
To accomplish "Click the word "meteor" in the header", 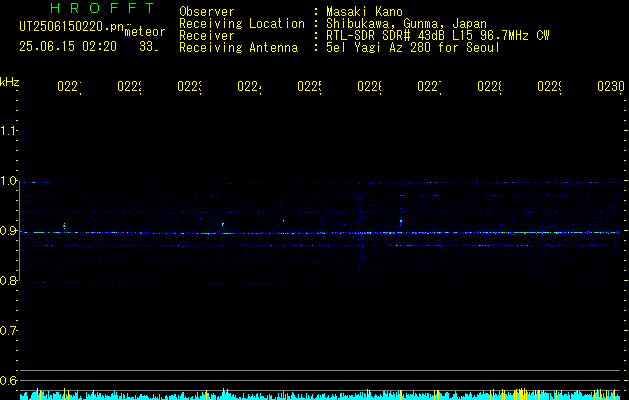I will click(x=145, y=32).
